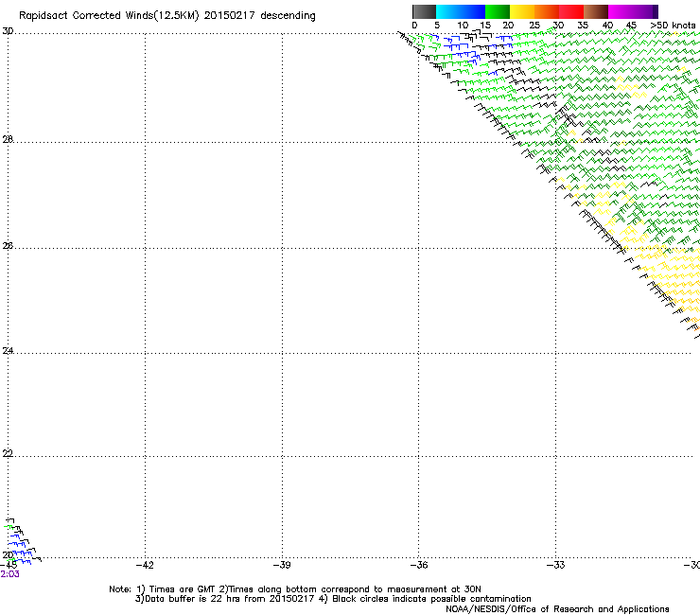Image resolution: width=700 pixels, height=615 pixels.
Task: Click the 'Data buffer is 22 hrs' note line
Action: click(x=333, y=599)
